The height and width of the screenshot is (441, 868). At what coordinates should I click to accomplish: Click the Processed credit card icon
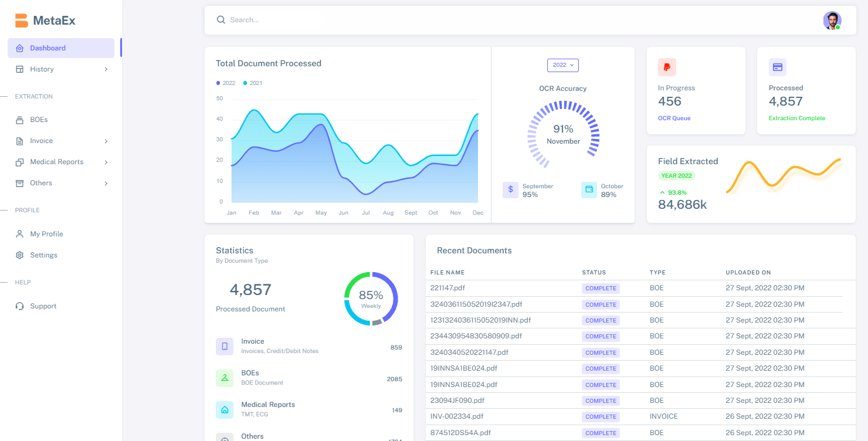pos(778,67)
